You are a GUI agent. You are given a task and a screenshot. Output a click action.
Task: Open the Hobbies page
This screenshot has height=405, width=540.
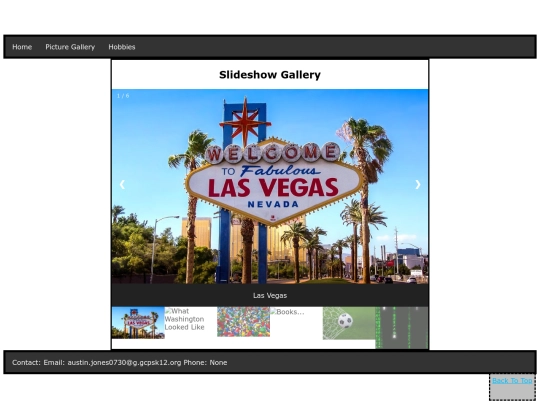pos(122,47)
